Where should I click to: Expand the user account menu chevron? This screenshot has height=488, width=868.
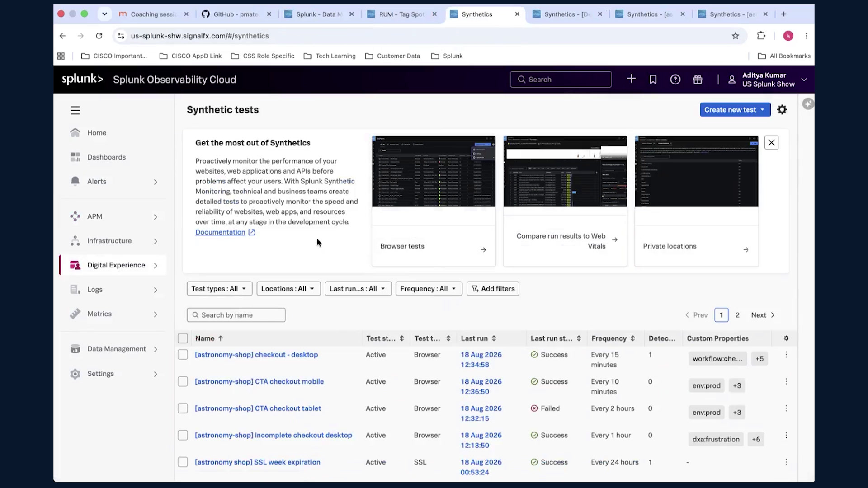tap(804, 80)
